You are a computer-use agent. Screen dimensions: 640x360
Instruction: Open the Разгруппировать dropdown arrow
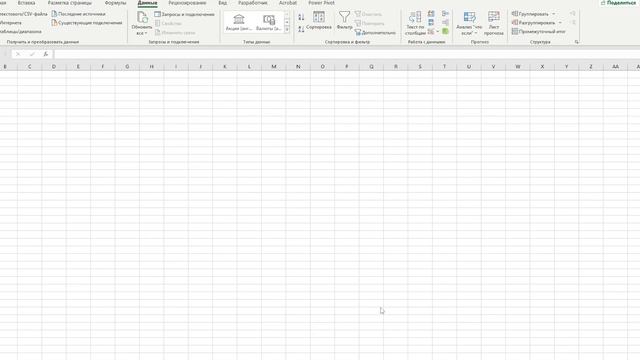pos(560,23)
